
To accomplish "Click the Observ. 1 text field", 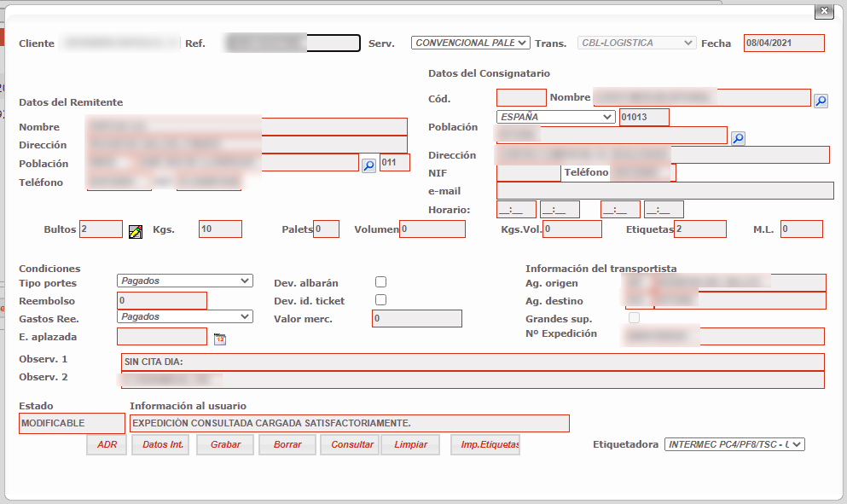I will tap(473, 362).
